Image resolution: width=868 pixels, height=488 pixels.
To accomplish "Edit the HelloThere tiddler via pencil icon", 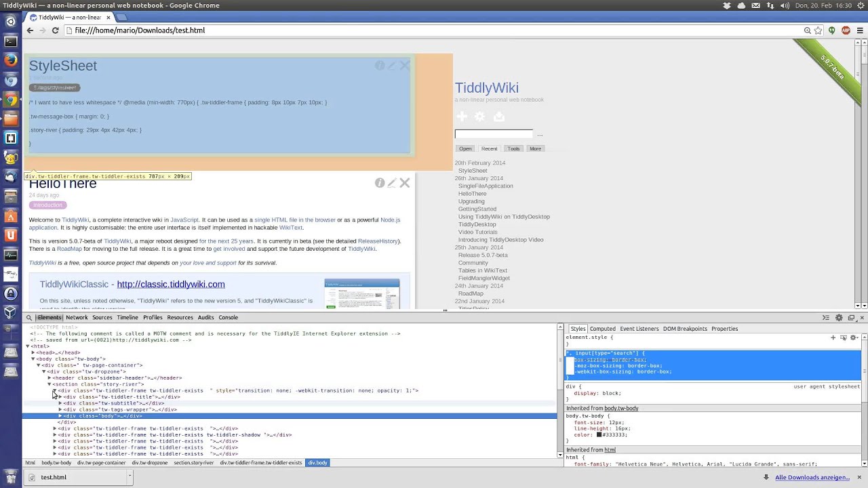I will click(x=392, y=182).
